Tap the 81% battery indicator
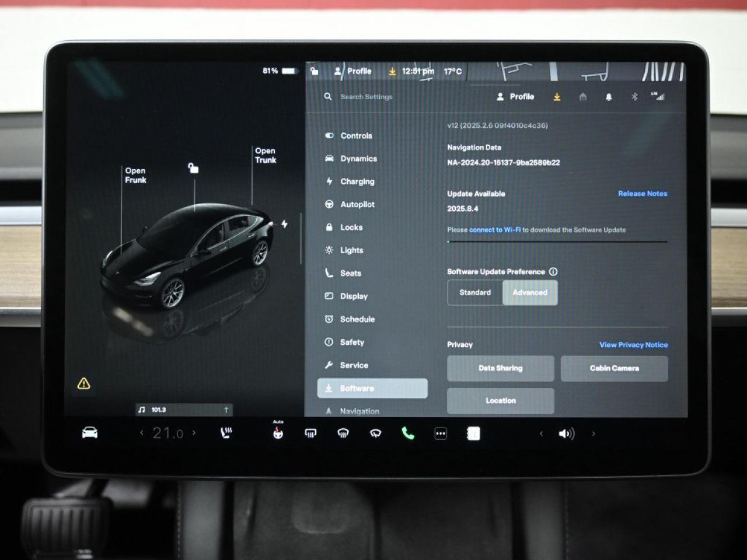This screenshot has width=747, height=560. [x=280, y=71]
